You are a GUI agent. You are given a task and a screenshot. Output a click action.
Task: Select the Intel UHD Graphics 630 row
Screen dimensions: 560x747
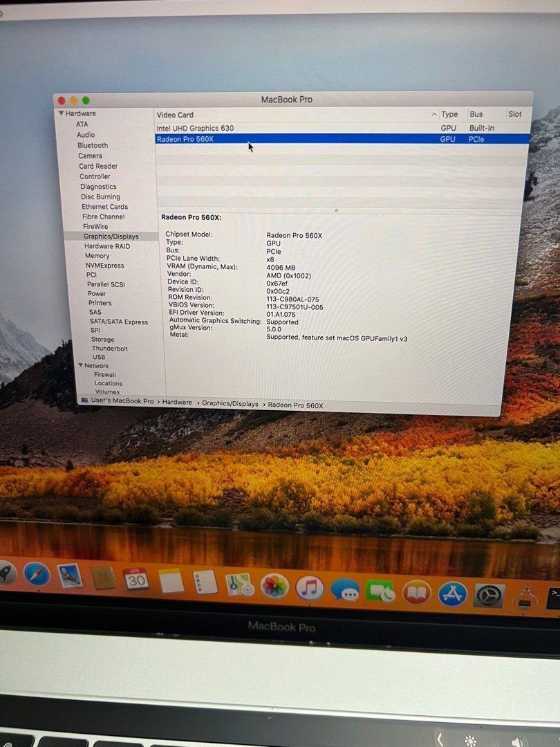point(342,128)
